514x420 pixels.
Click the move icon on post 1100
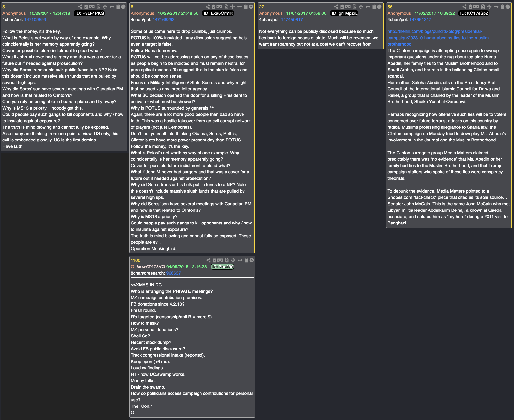click(233, 260)
